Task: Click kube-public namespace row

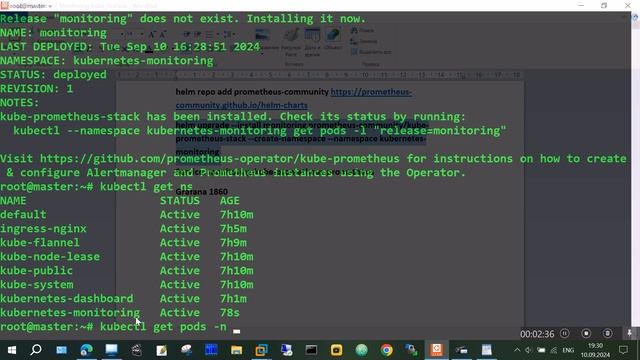Action: coord(127,271)
